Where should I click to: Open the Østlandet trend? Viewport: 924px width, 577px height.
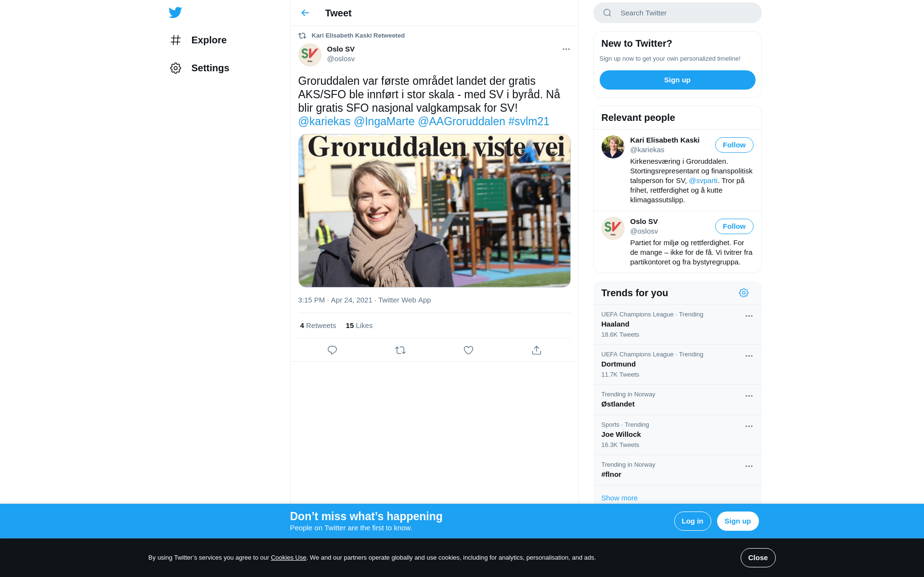677,400
